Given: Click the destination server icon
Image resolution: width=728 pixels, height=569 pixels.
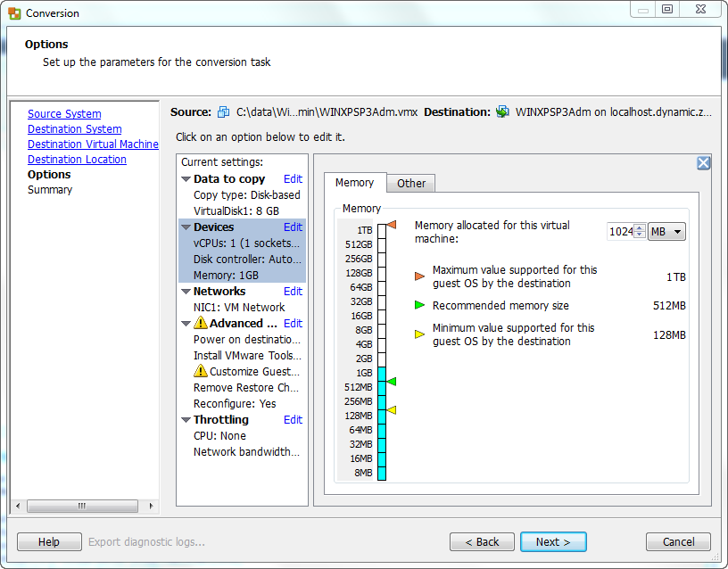Looking at the screenshot, I should coord(502,111).
